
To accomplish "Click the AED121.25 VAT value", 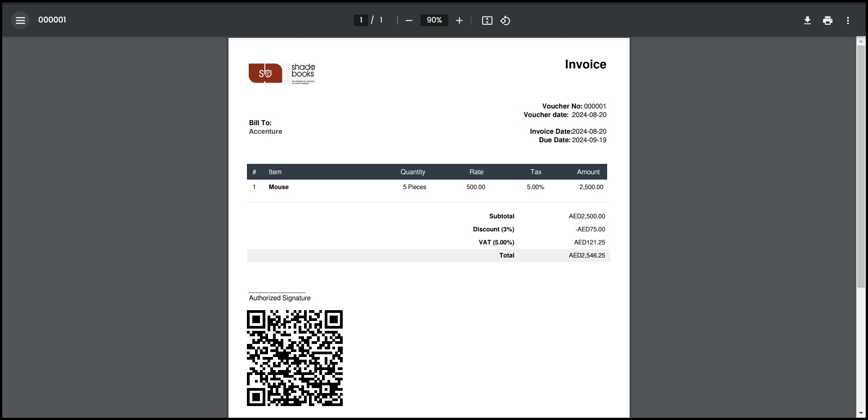I will click(x=590, y=242).
